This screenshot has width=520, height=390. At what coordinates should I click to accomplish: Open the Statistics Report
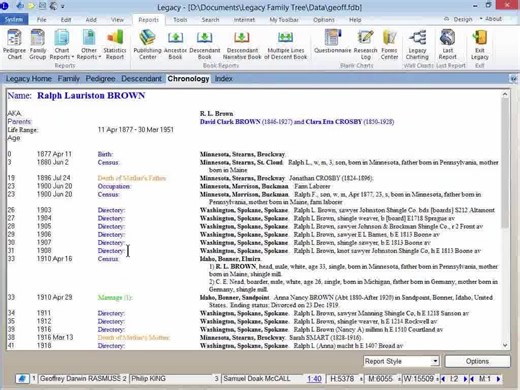click(115, 45)
